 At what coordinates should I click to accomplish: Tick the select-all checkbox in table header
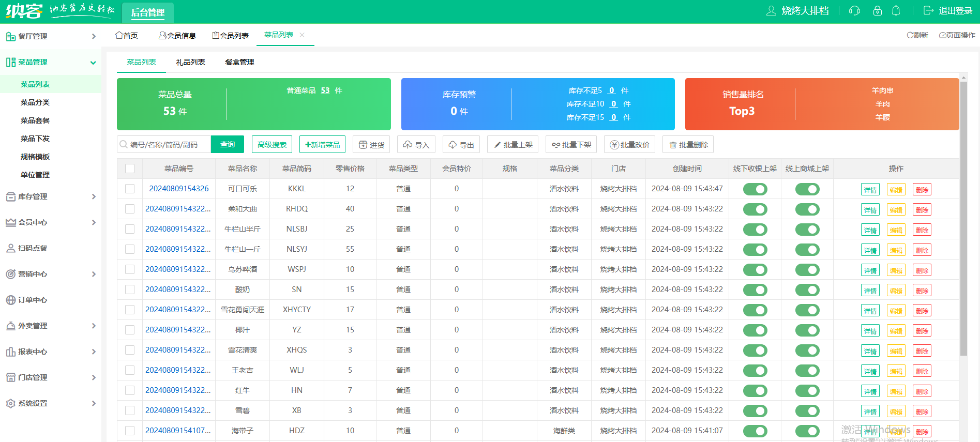130,169
